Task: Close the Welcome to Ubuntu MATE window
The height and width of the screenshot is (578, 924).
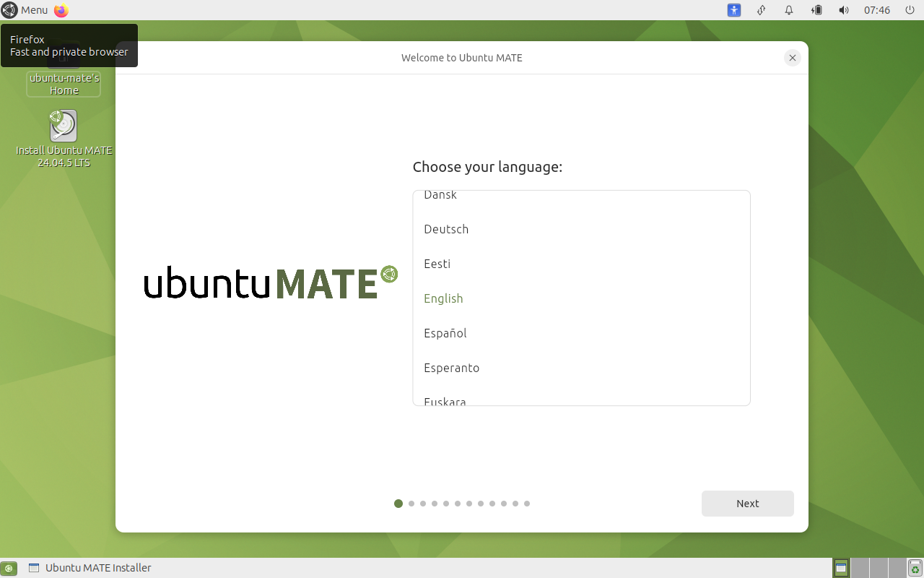Action: pos(793,58)
